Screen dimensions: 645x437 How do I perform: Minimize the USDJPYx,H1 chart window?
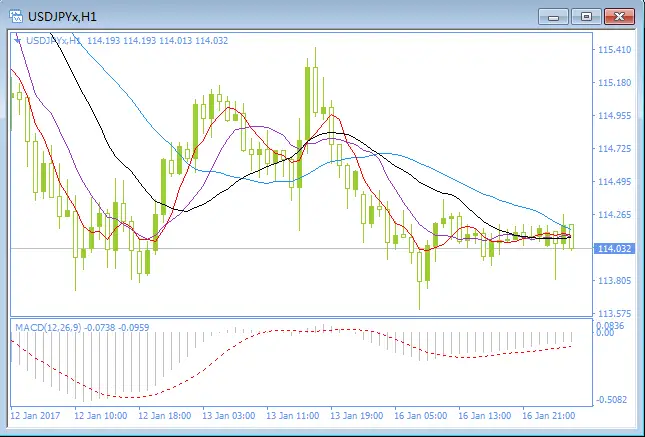coord(553,17)
